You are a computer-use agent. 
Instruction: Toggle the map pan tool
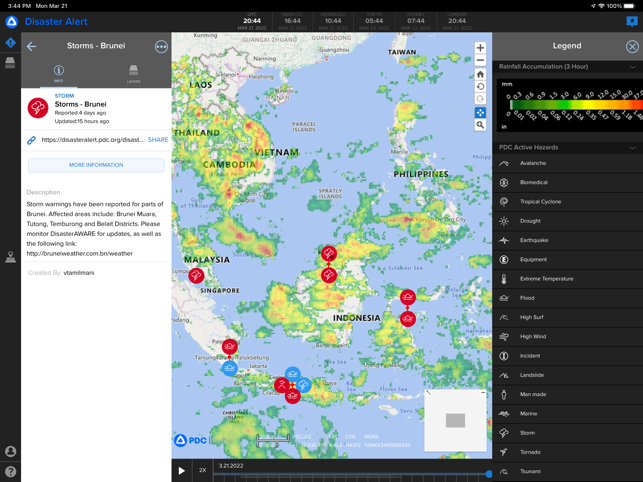coord(480,112)
